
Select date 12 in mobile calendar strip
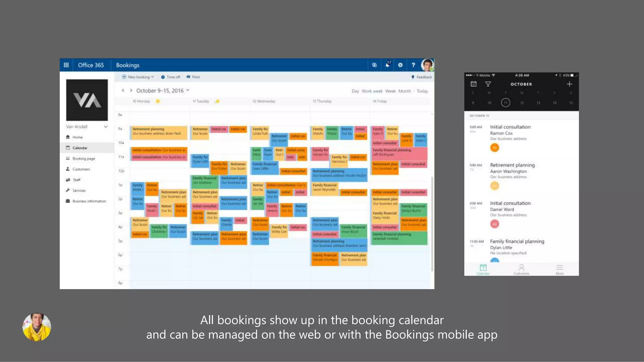(x=522, y=103)
